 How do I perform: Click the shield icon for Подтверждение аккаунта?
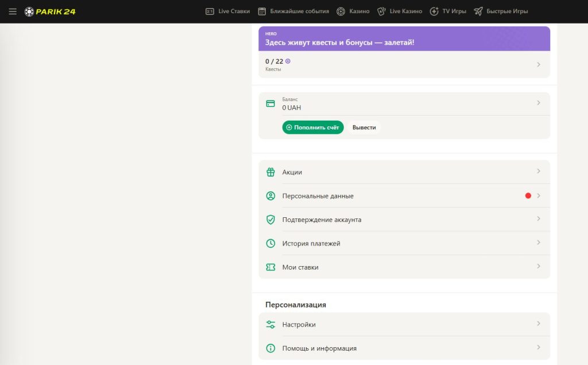(x=270, y=220)
